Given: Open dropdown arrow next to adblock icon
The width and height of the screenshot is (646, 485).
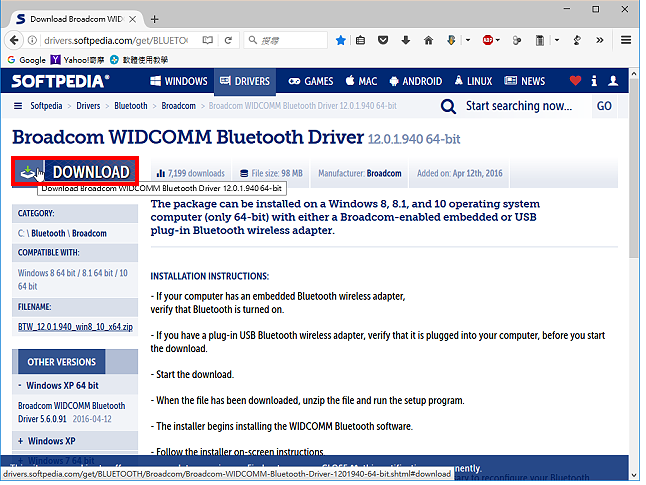Looking at the screenshot, I should (498, 40).
